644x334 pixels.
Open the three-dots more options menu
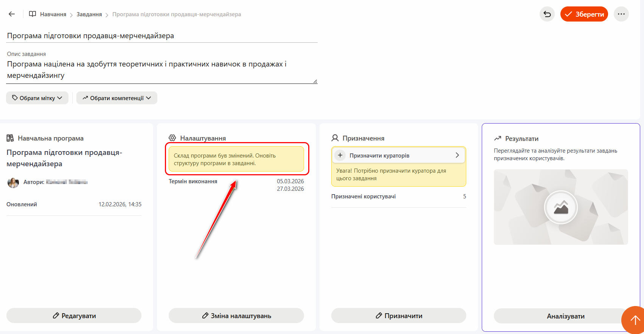(621, 14)
